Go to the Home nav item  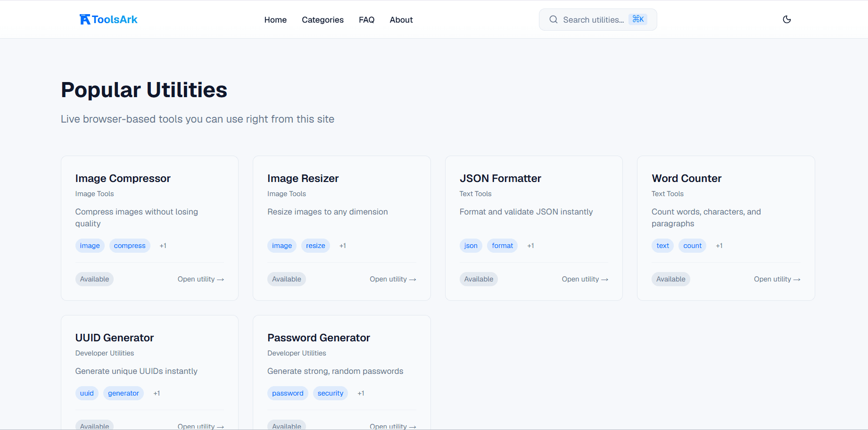(275, 20)
